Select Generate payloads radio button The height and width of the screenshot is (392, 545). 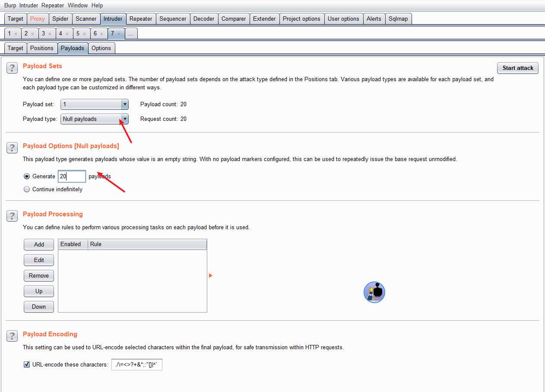27,176
